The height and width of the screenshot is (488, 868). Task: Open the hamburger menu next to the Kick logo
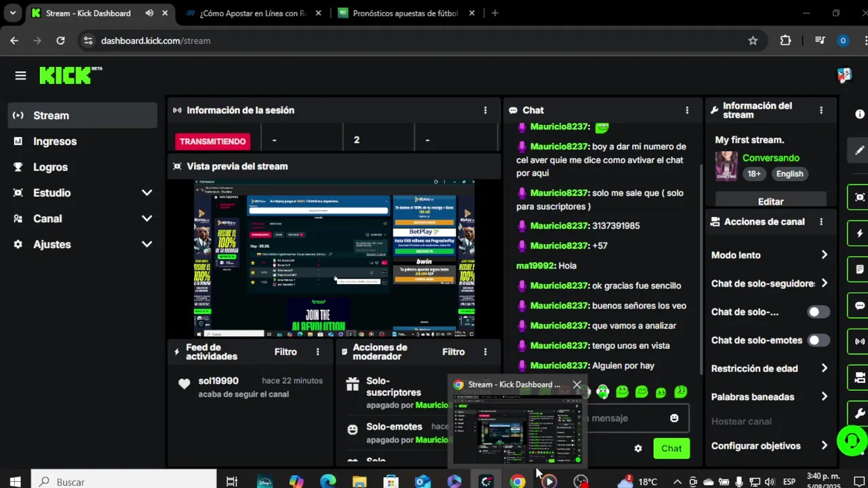click(x=20, y=76)
